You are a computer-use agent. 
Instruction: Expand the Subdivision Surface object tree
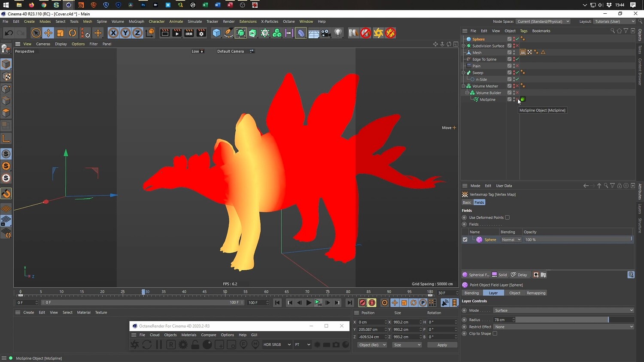click(464, 46)
